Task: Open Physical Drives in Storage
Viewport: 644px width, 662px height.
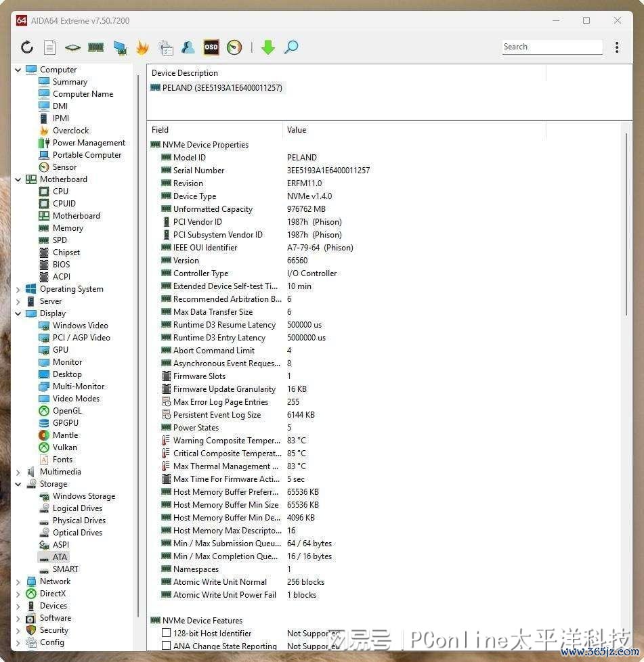Action: 79,521
